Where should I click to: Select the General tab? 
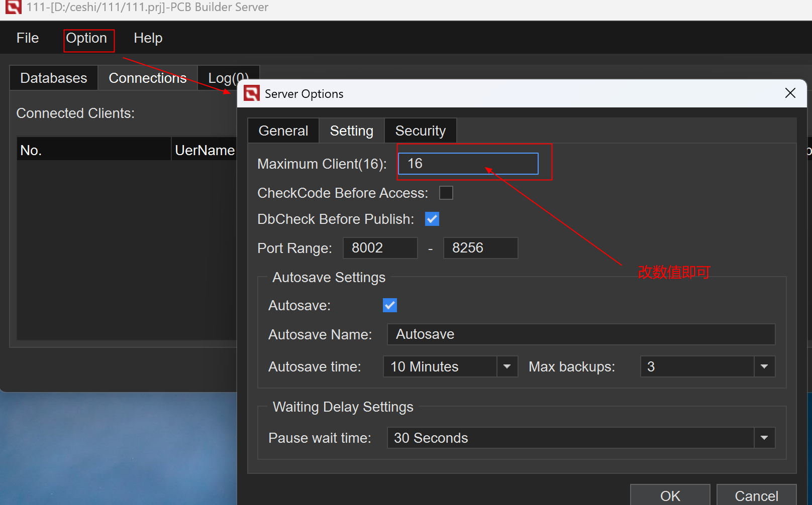click(283, 131)
